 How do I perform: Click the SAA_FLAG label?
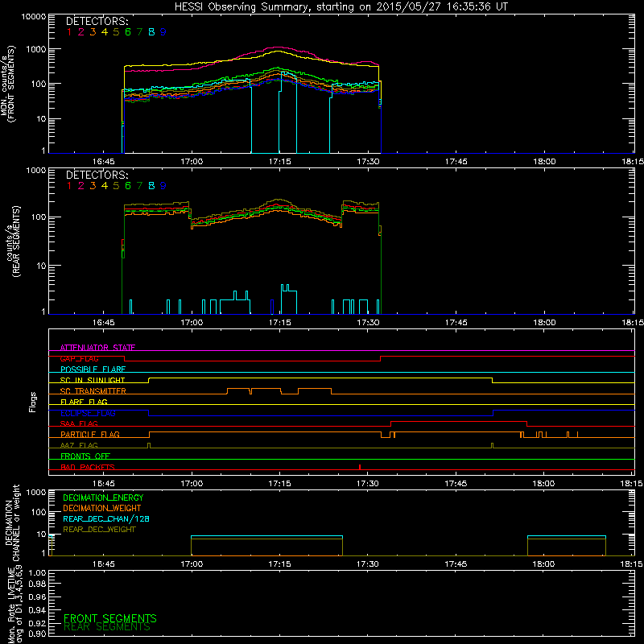coord(79,423)
